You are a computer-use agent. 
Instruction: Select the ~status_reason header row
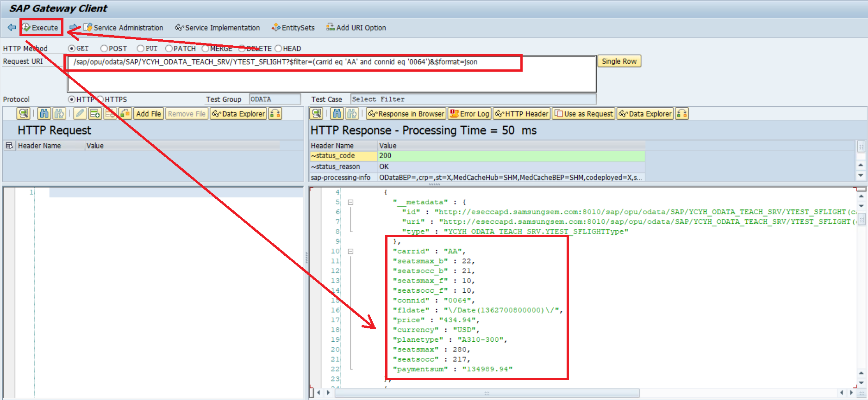[343, 166]
